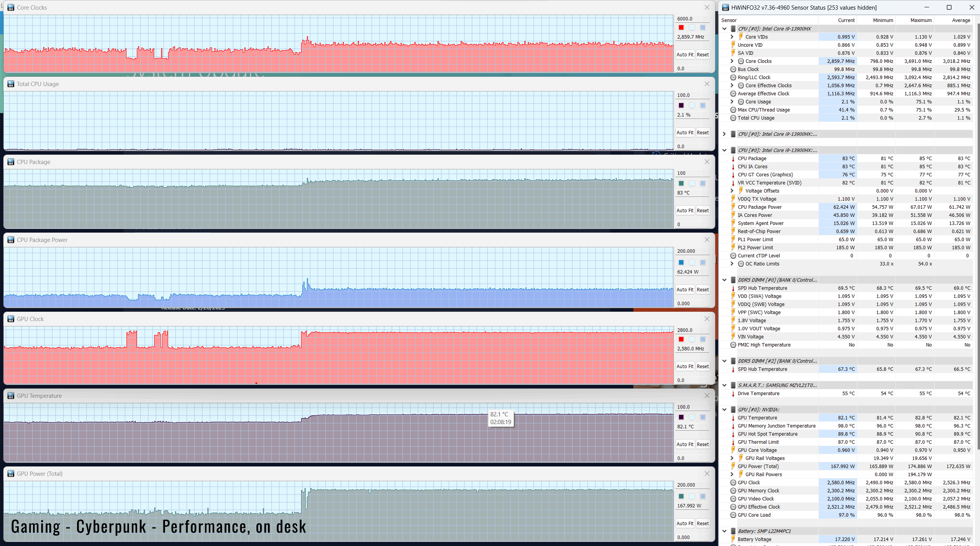
Task: Click the app icon of the Total CPU Usage window
Action: pos(11,84)
